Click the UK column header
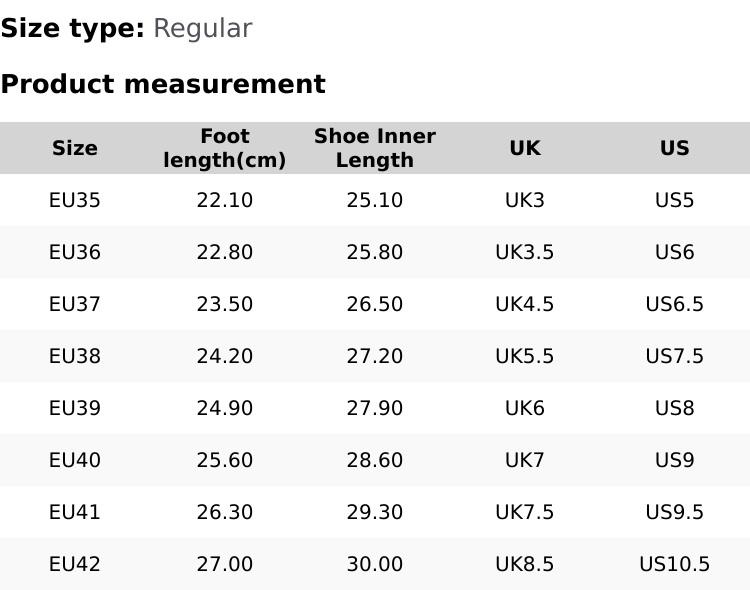 [x=525, y=148]
